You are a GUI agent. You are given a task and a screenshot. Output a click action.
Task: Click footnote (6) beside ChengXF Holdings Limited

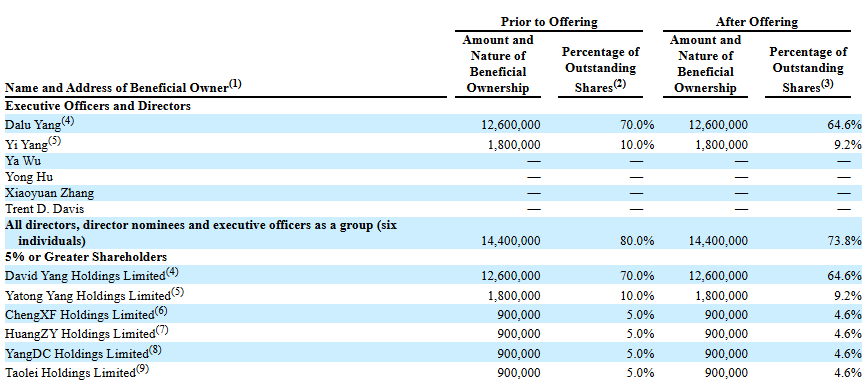(160, 312)
